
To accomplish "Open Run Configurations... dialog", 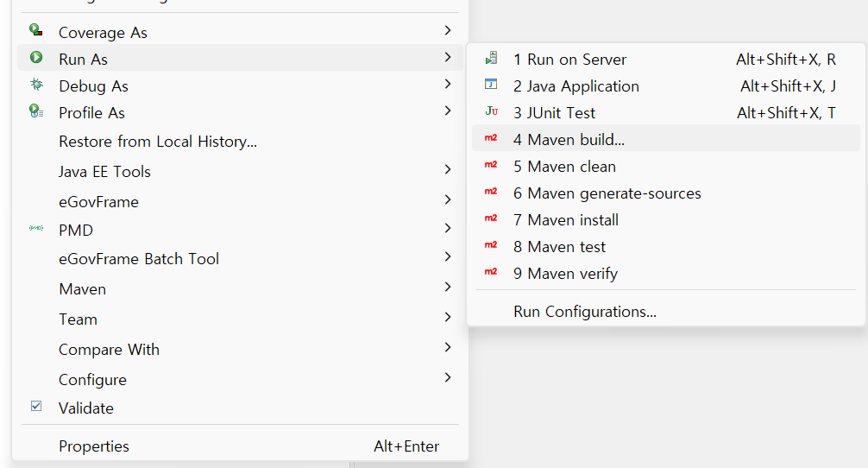I will click(x=584, y=312).
